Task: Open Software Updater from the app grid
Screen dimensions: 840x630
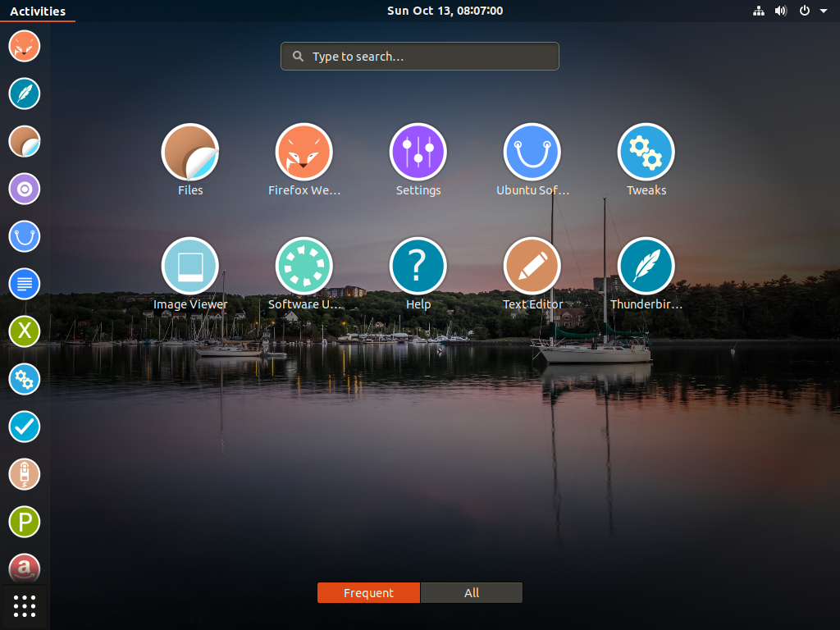Action: [304, 274]
